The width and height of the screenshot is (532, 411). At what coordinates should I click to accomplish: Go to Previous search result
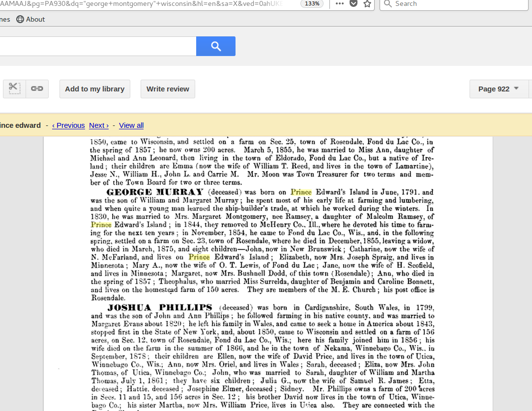click(x=68, y=125)
